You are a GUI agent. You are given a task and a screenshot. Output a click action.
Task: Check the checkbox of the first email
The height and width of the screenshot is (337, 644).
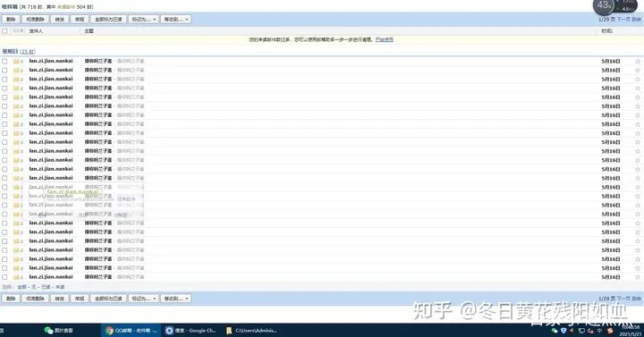click(4, 61)
